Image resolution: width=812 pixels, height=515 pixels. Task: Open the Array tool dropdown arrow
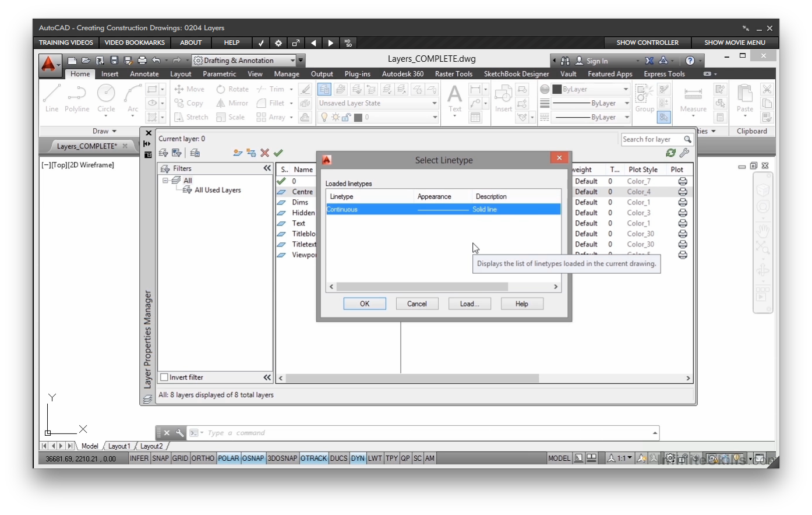tap(291, 117)
